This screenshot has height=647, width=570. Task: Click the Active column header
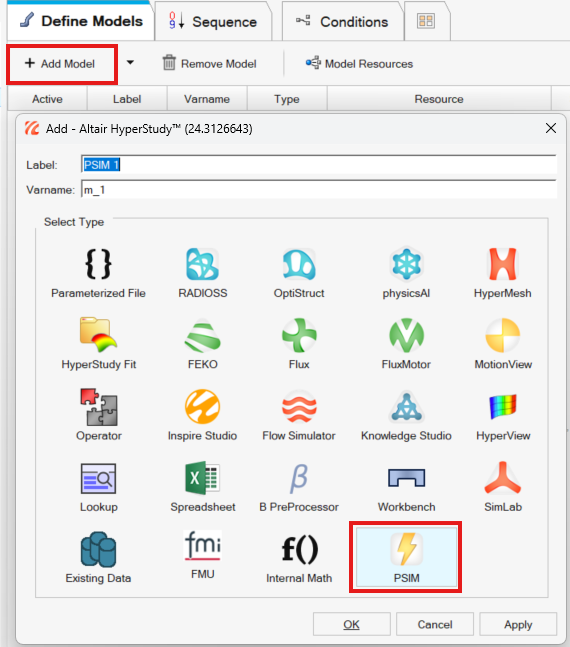(x=47, y=99)
